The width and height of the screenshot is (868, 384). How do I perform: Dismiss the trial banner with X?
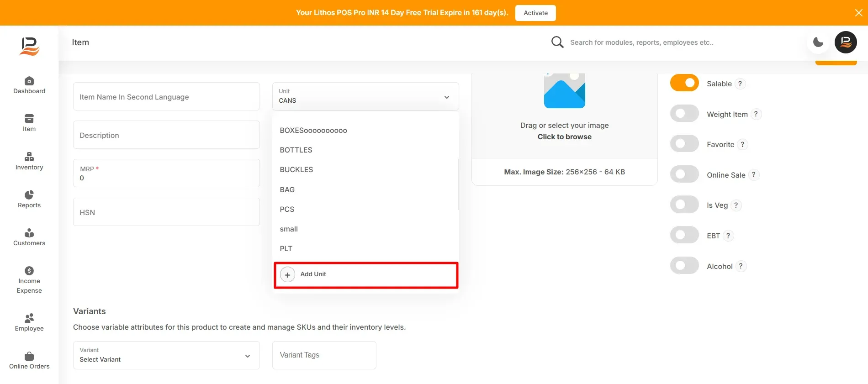(859, 13)
